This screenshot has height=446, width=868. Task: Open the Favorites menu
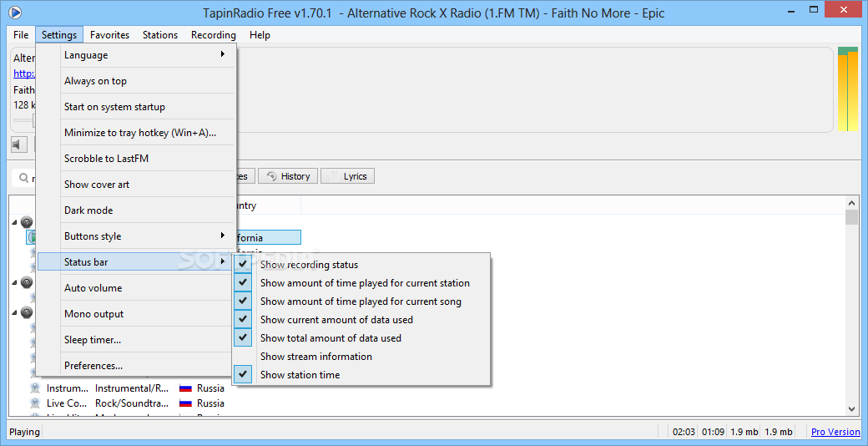pyautogui.click(x=109, y=35)
